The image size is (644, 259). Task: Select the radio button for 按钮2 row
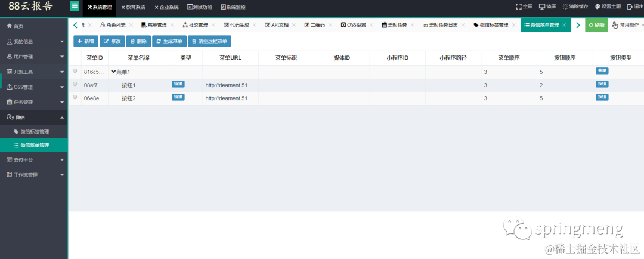(75, 97)
